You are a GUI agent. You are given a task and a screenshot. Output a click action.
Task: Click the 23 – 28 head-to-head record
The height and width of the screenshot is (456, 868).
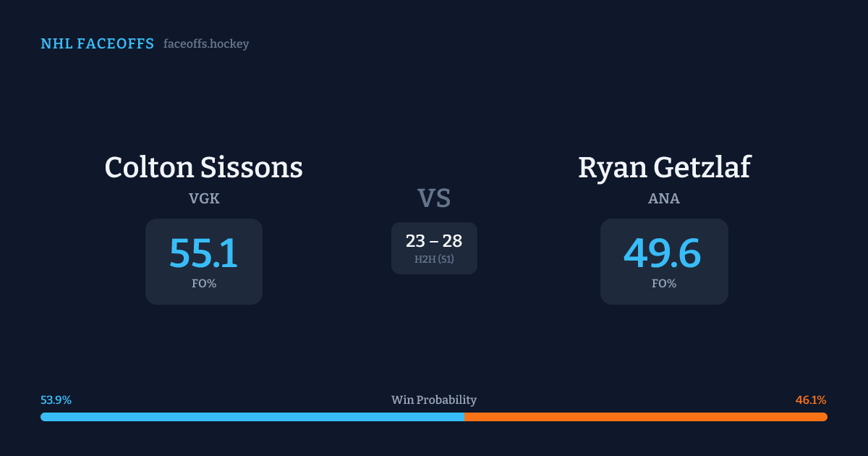(x=434, y=241)
